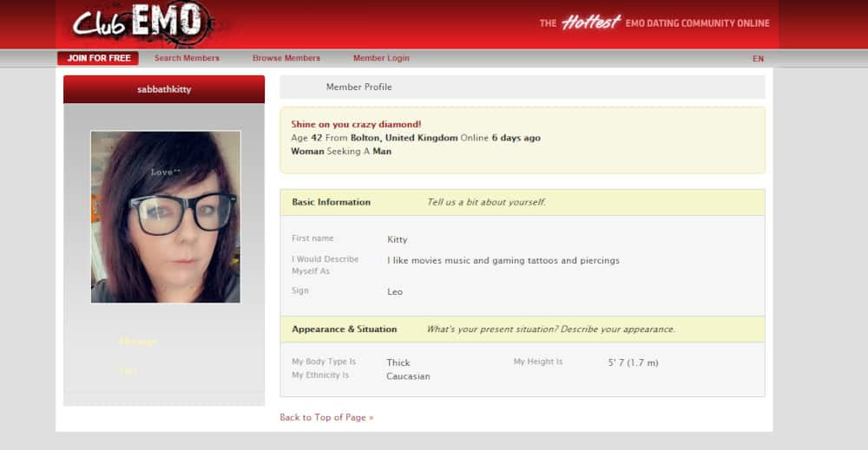
Task: Click the 'Bolton, United Kingdom' location text
Action: [404, 138]
